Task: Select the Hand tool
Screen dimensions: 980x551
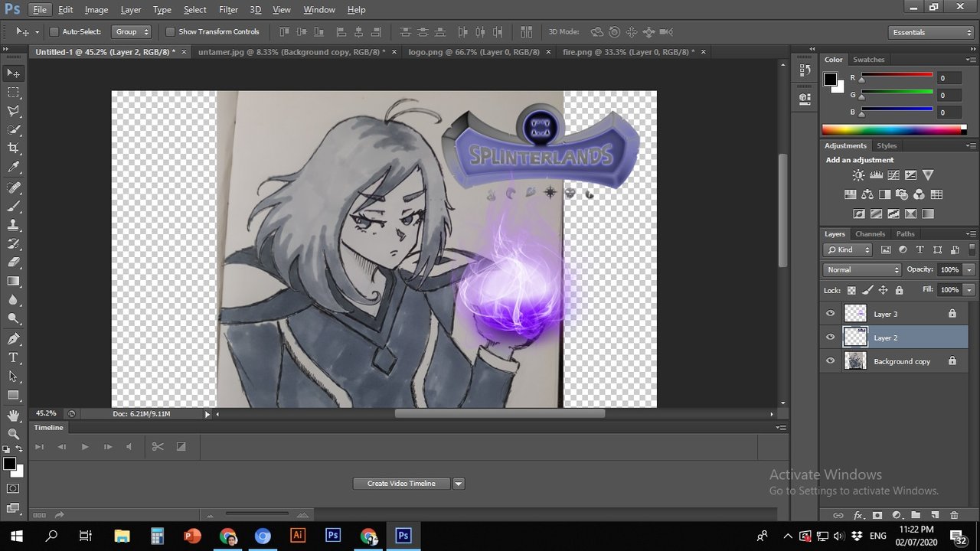Action: 14,416
